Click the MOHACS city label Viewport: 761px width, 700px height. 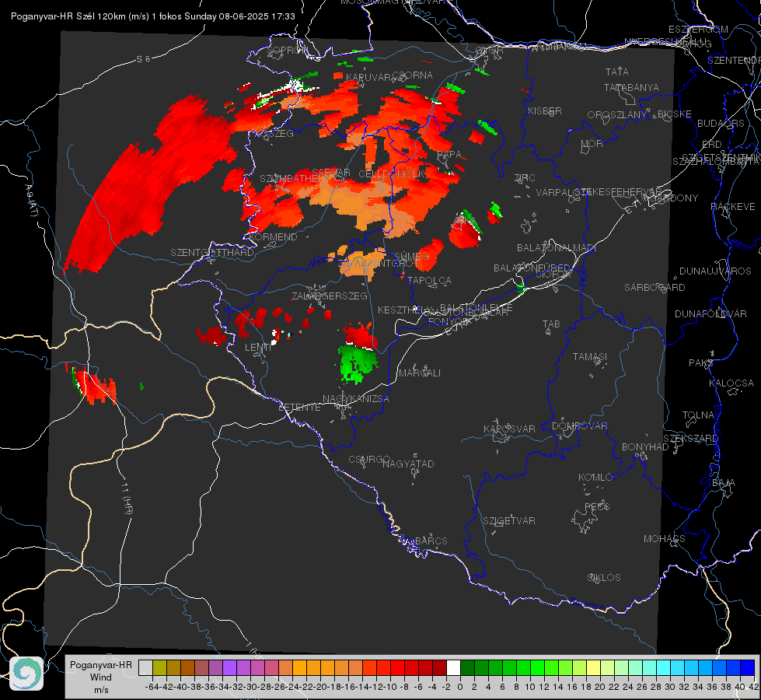(x=665, y=539)
